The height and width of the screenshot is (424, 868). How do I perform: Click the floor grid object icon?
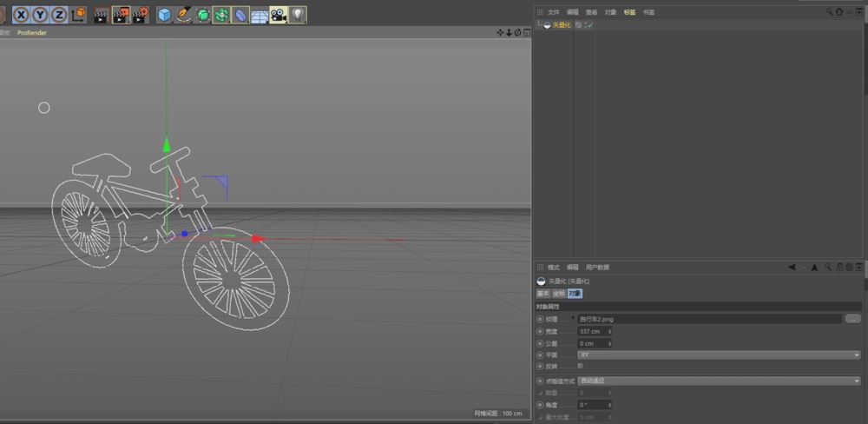[259, 14]
